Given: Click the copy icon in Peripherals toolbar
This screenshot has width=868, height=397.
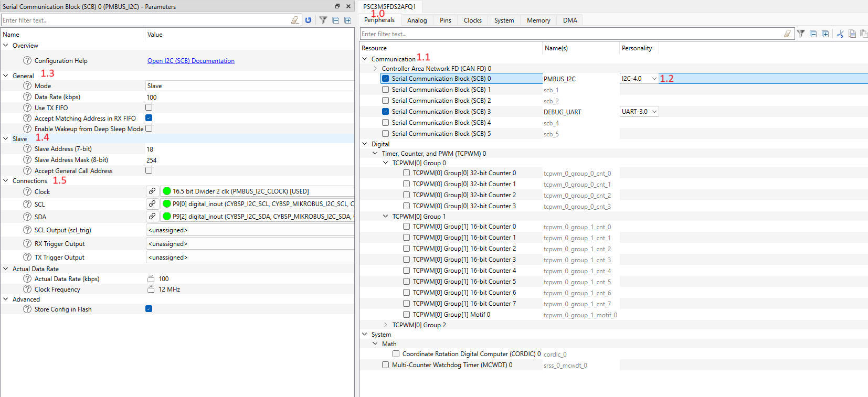Looking at the screenshot, I should pos(852,34).
